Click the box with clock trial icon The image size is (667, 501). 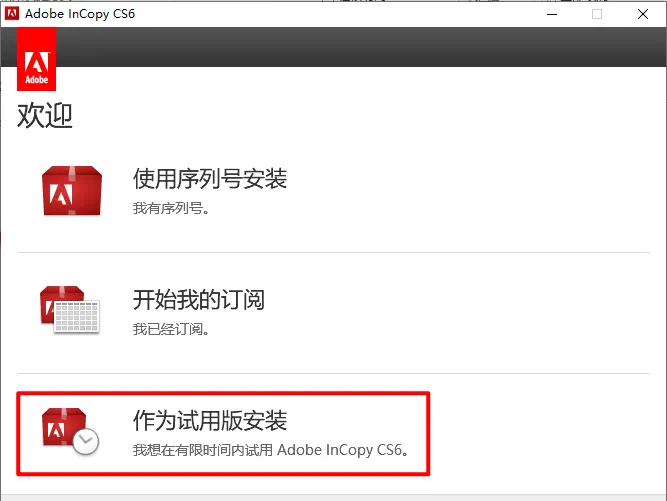71,431
